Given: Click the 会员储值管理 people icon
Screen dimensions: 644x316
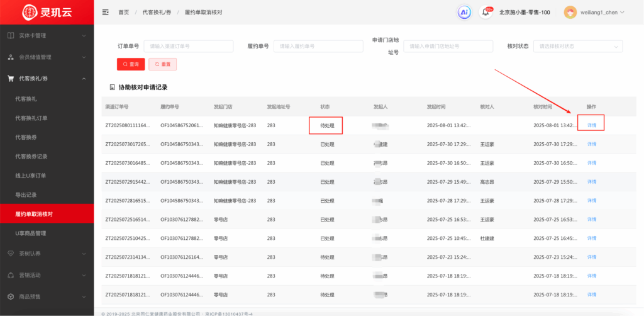Looking at the screenshot, I should click(11, 57).
